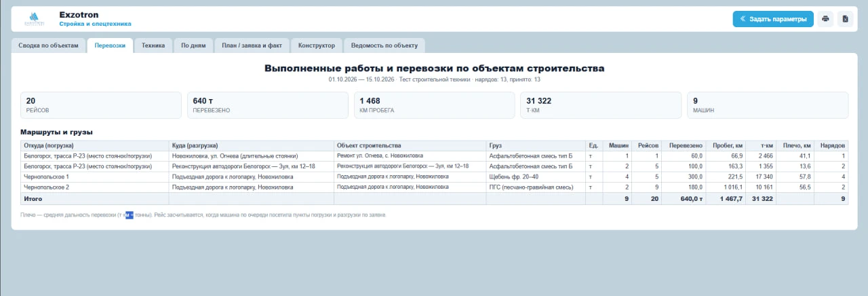The width and height of the screenshot is (868, 296).
Task: Open the План / заявка и факт tab
Action: coord(252,45)
